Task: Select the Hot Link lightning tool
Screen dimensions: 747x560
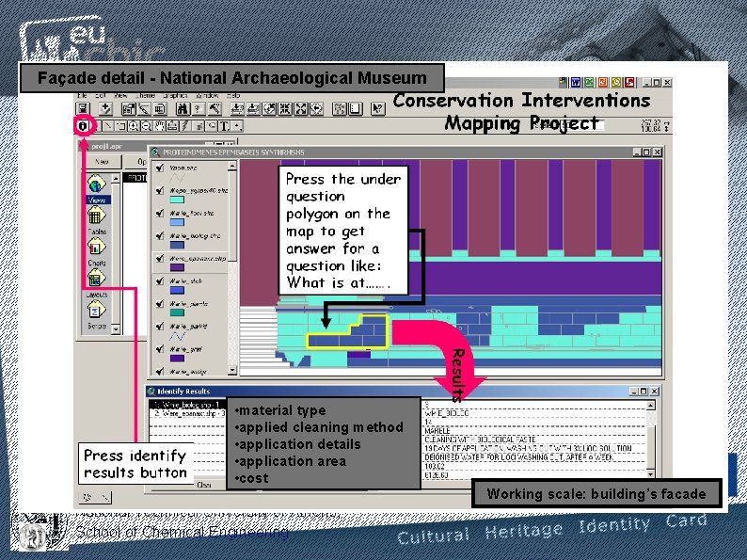Action: [185, 126]
